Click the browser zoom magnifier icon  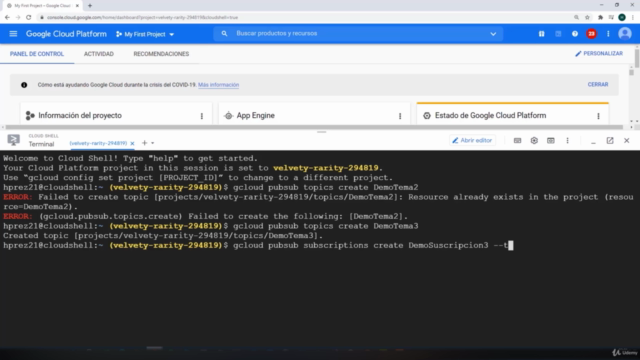point(576,17)
